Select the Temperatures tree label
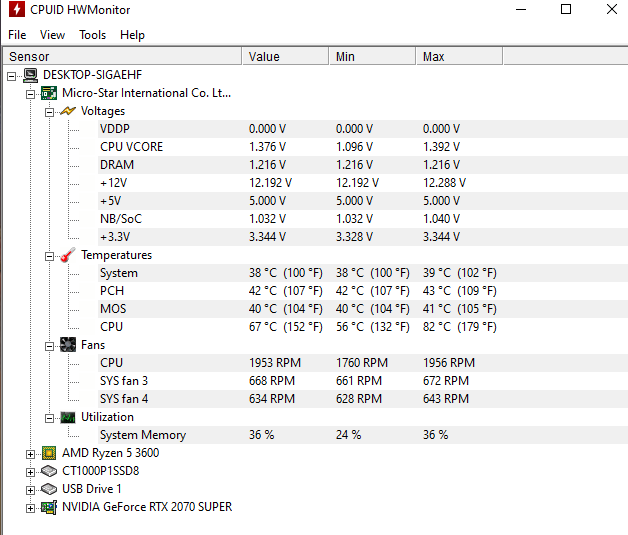Screen dimensions: 628x535 click(117, 255)
